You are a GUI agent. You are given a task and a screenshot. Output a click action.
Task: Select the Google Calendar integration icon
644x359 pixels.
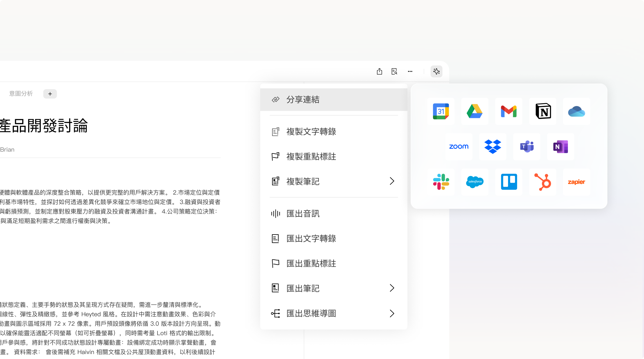pos(441,111)
